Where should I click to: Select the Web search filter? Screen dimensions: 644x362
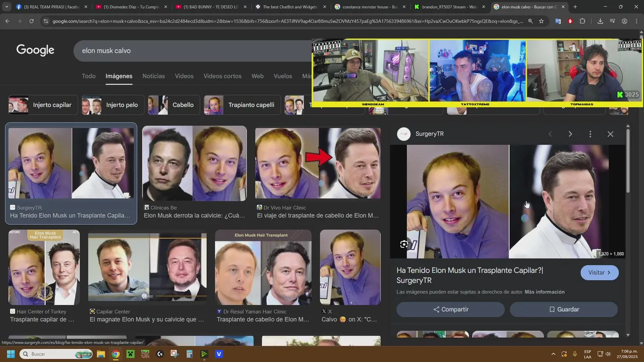pyautogui.click(x=258, y=76)
